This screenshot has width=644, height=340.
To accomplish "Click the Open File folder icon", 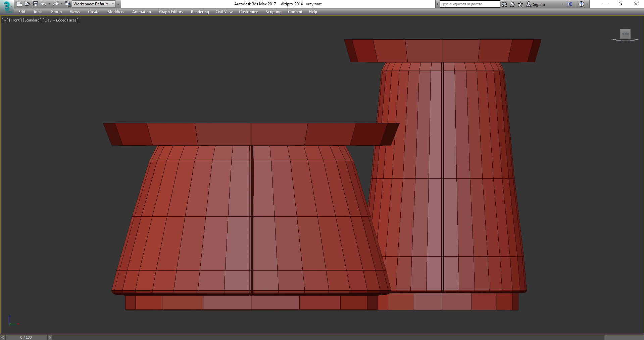I will (28, 4).
